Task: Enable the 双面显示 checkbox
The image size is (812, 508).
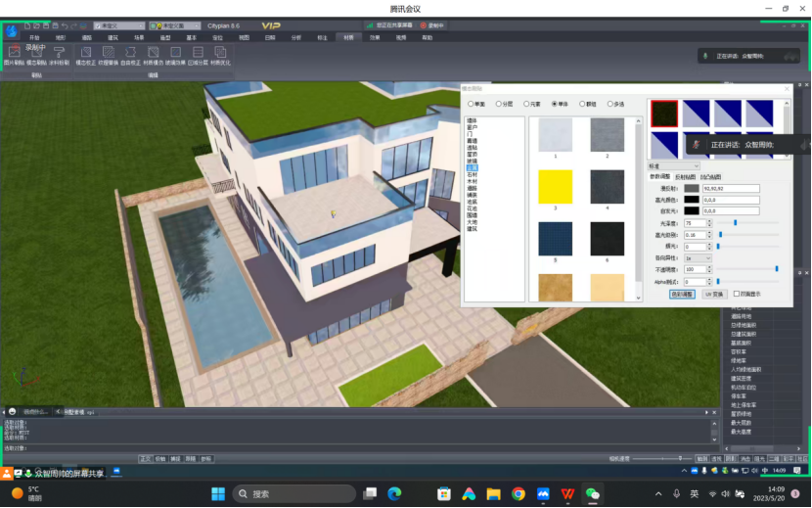Action: coord(737,294)
